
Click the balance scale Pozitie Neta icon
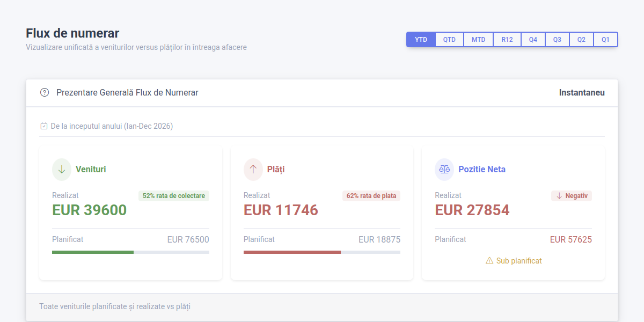point(444,169)
